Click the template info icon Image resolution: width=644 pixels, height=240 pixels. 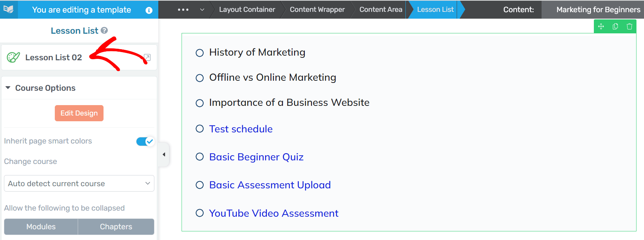149,10
